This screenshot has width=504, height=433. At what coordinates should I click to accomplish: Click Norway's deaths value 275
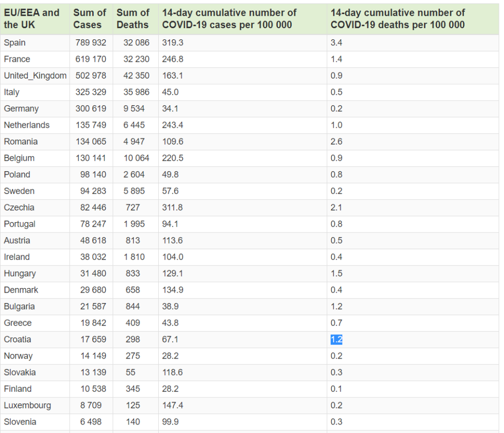click(133, 356)
